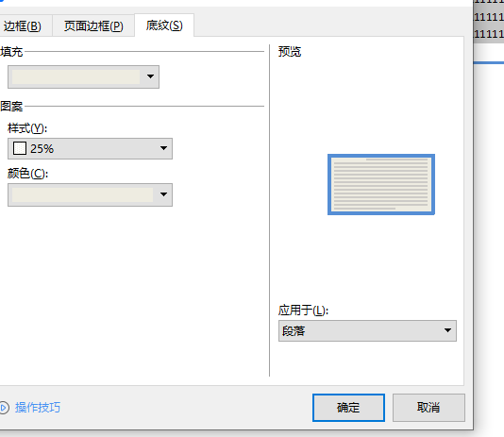Screen dimensions: 504x437
Task: Click the 25% text in the style box
Action: click(x=42, y=148)
